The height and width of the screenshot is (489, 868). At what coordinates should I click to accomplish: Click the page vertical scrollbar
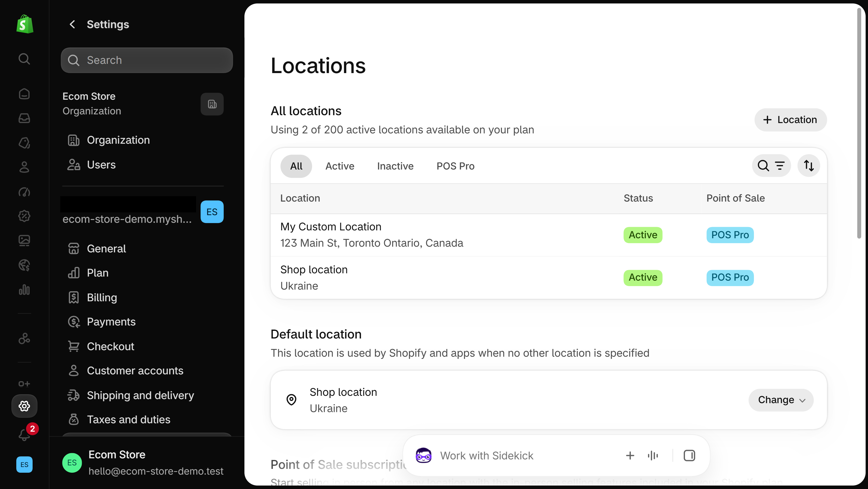859,123
